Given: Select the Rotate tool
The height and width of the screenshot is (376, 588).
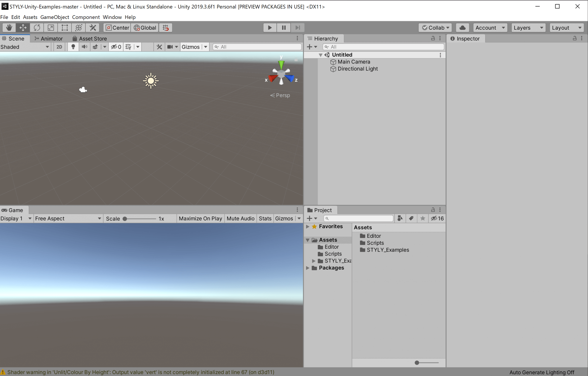Looking at the screenshot, I should pyautogui.click(x=36, y=27).
